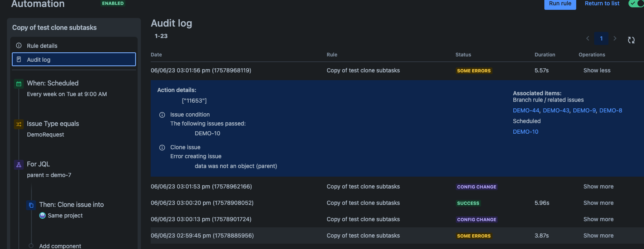Open the DEMO-8 issue link
This screenshot has width=644, height=249.
[611, 110]
